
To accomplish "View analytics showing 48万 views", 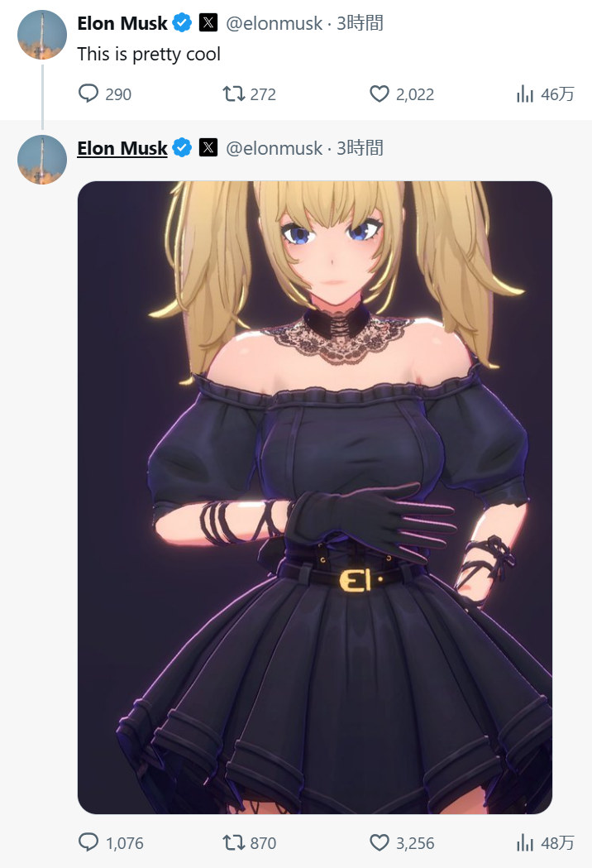I will [x=546, y=842].
